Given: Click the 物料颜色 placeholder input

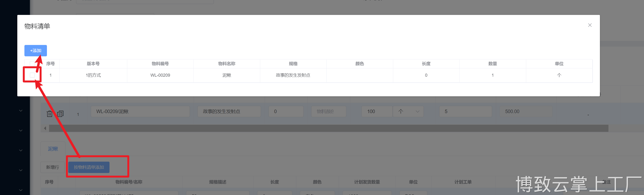Looking at the screenshot, I should (x=329, y=111).
